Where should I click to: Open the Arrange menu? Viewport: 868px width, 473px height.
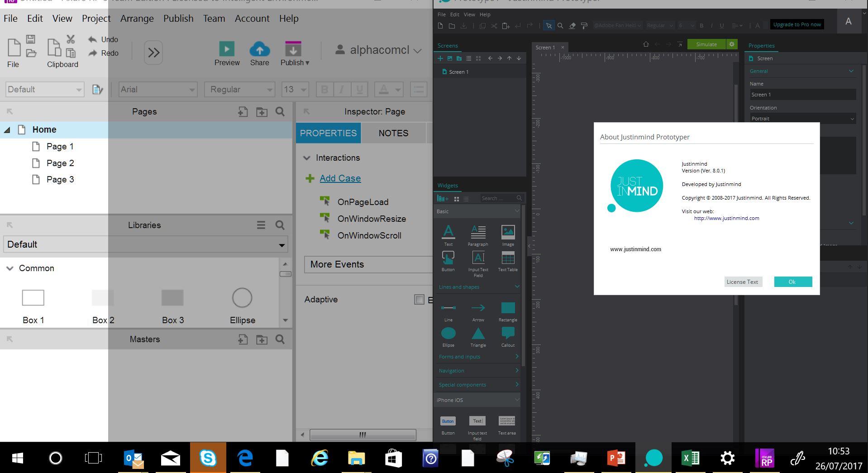(x=137, y=19)
